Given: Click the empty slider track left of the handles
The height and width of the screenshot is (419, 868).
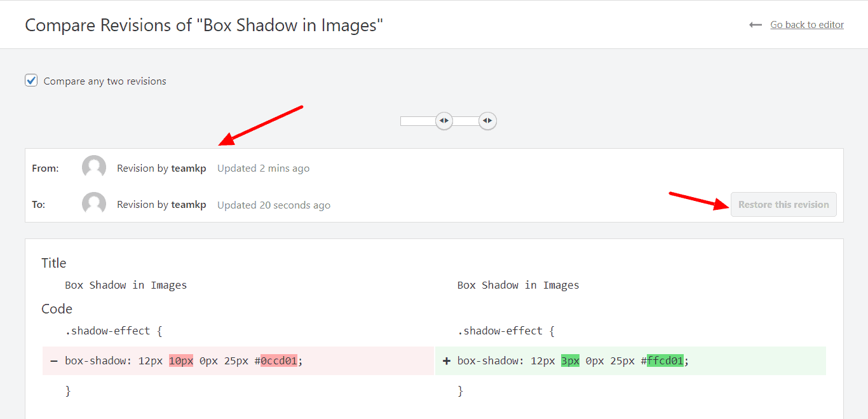Looking at the screenshot, I should pos(417,121).
